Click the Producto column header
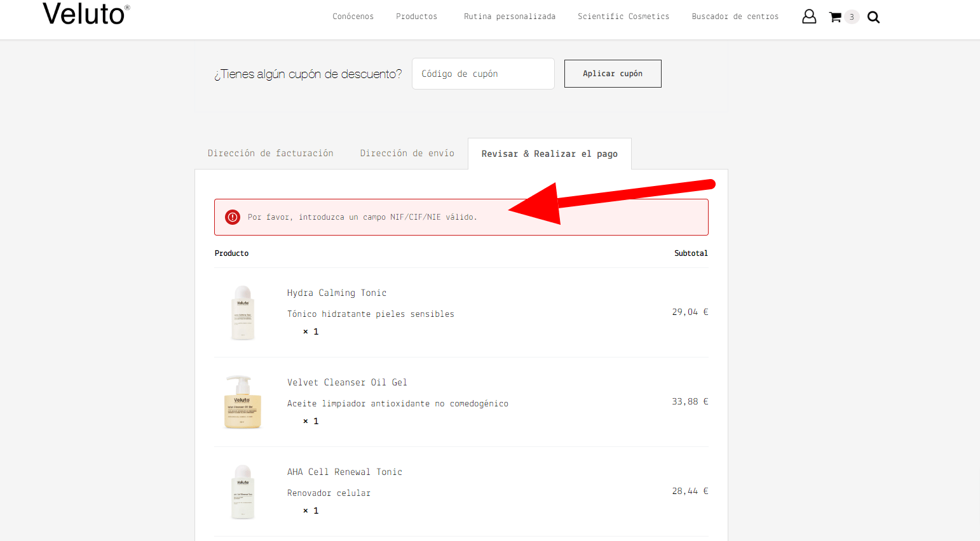This screenshot has width=980, height=541. [x=231, y=253]
